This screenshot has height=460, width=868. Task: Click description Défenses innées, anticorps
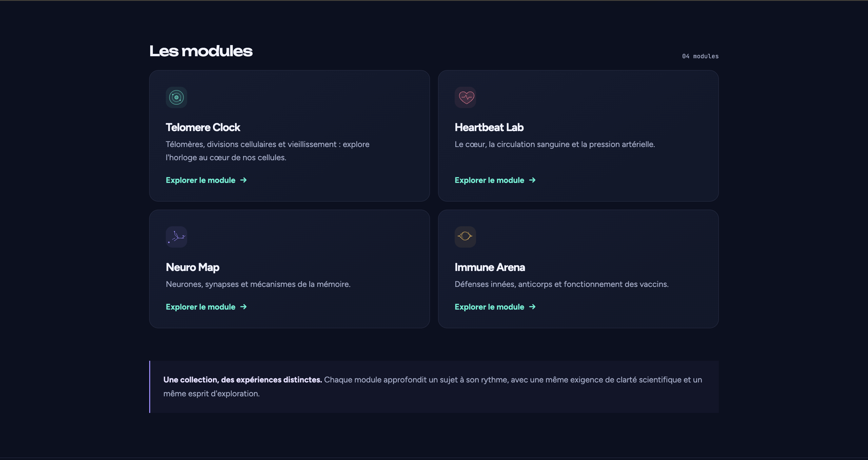click(561, 284)
